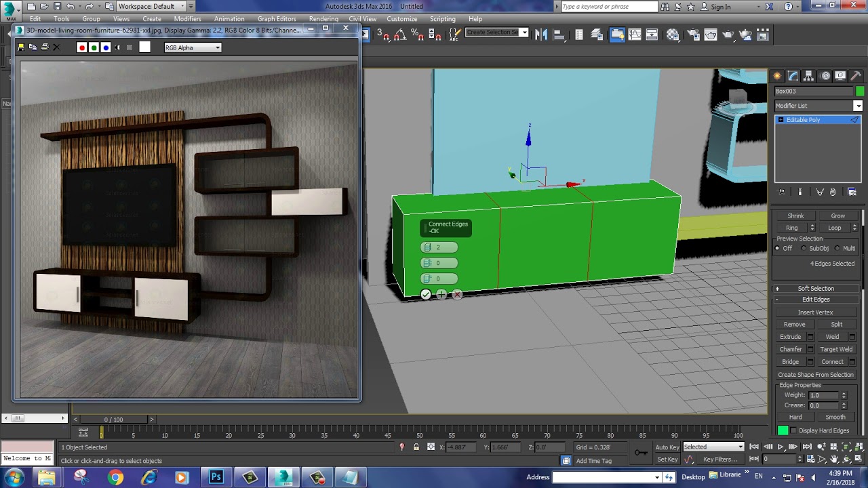This screenshot has width=868, height=488.
Task: Click the Percent Snap toggle icon
Action: 418,35
